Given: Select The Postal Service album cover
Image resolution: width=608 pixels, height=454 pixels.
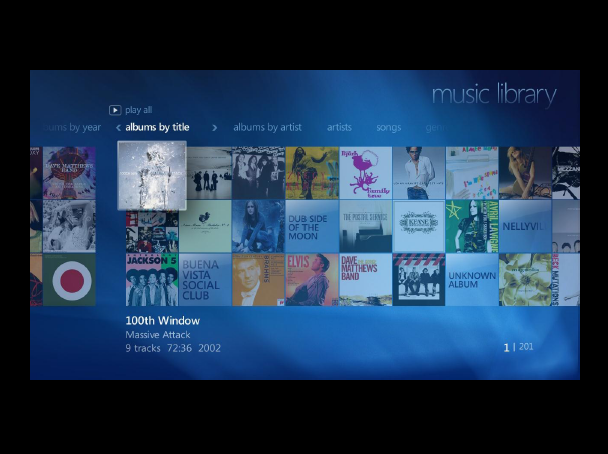Looking at the screenshot, I should [365, 226].
